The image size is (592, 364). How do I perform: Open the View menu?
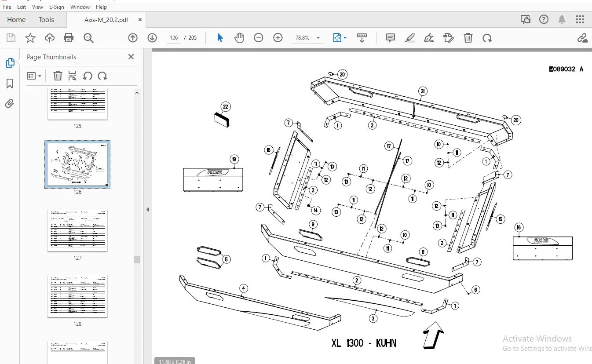click(38, 7)
